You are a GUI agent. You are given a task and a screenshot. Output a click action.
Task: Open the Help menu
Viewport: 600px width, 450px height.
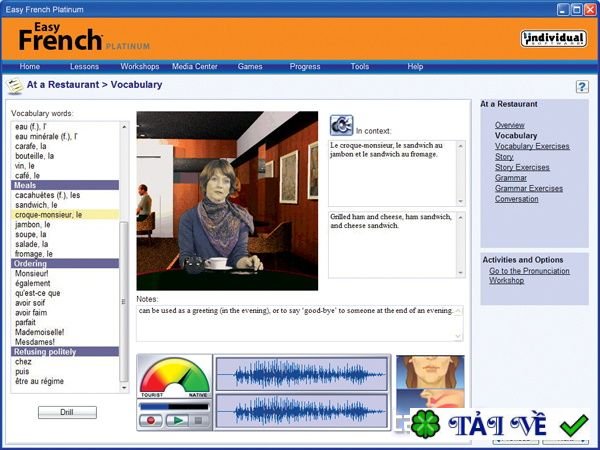pyautogui.click(x=415, y=67)
